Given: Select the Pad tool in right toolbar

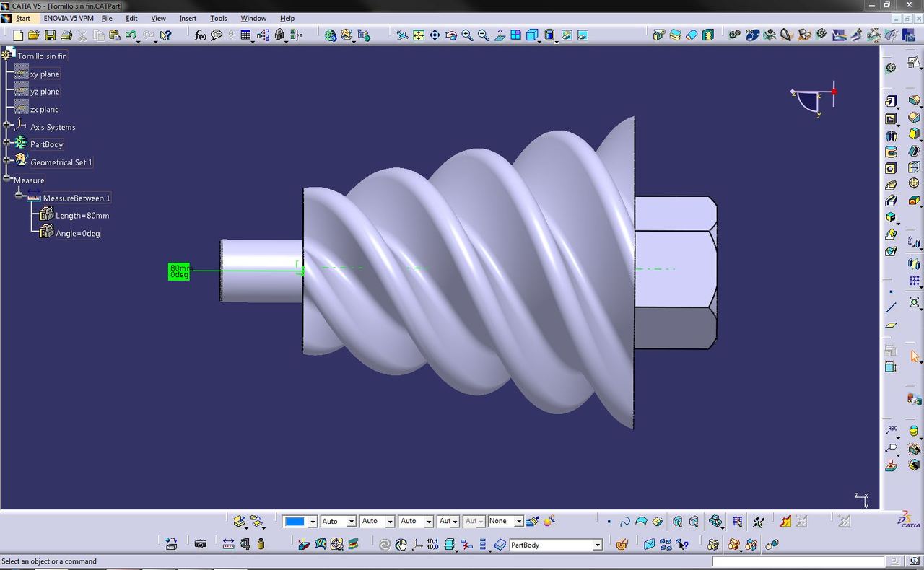Looking at the screenshot, I should point(891,101).
